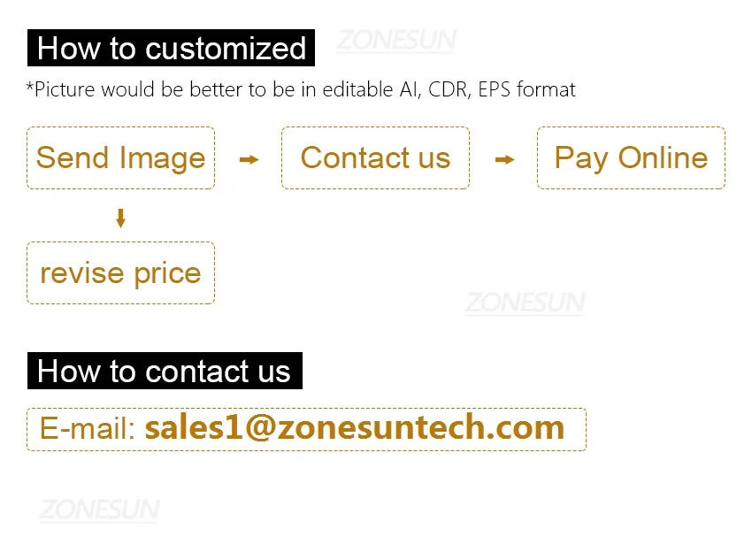Click the ZONESUN watermark at top center
Image resolution: width=752 pixels, height=560 pixels.
[x=395, y=41]
